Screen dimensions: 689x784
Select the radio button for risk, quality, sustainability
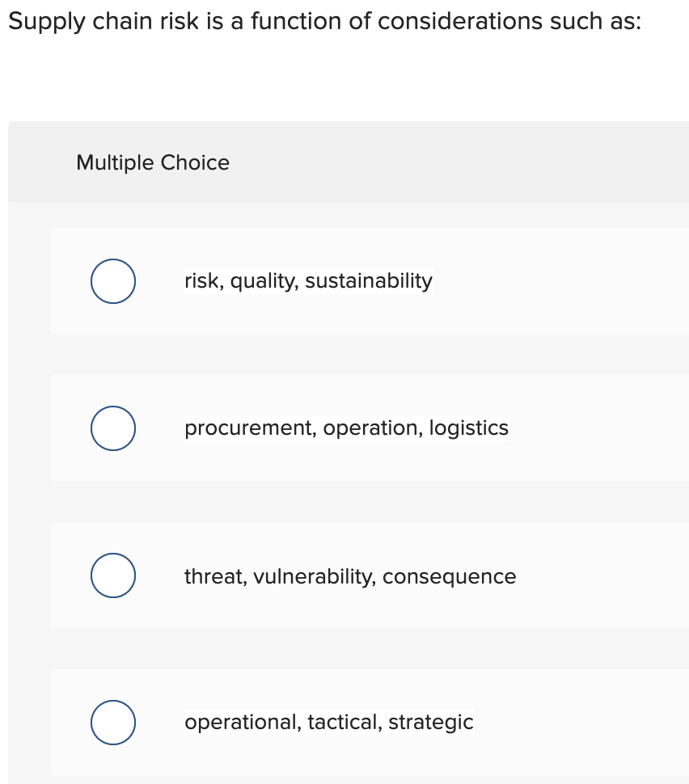point(112,280)
